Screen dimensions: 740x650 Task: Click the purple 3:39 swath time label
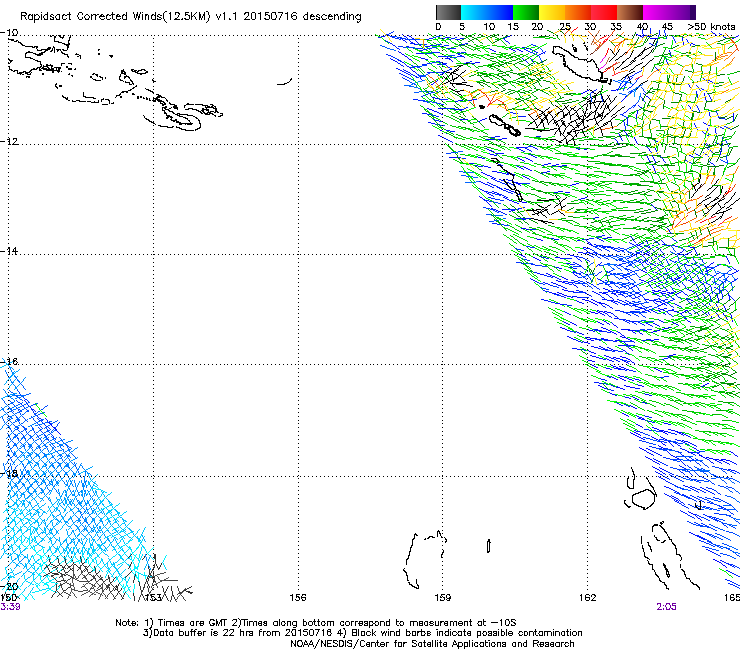pos(10,607)
